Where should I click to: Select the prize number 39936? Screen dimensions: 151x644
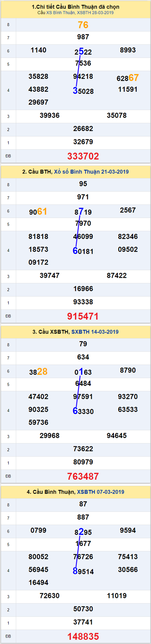(50, 115)
